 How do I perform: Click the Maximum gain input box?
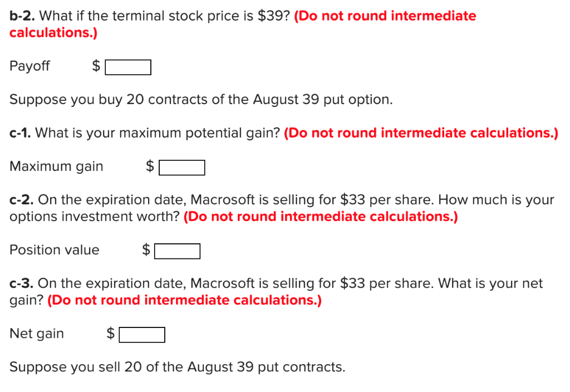tap(182, 167)
